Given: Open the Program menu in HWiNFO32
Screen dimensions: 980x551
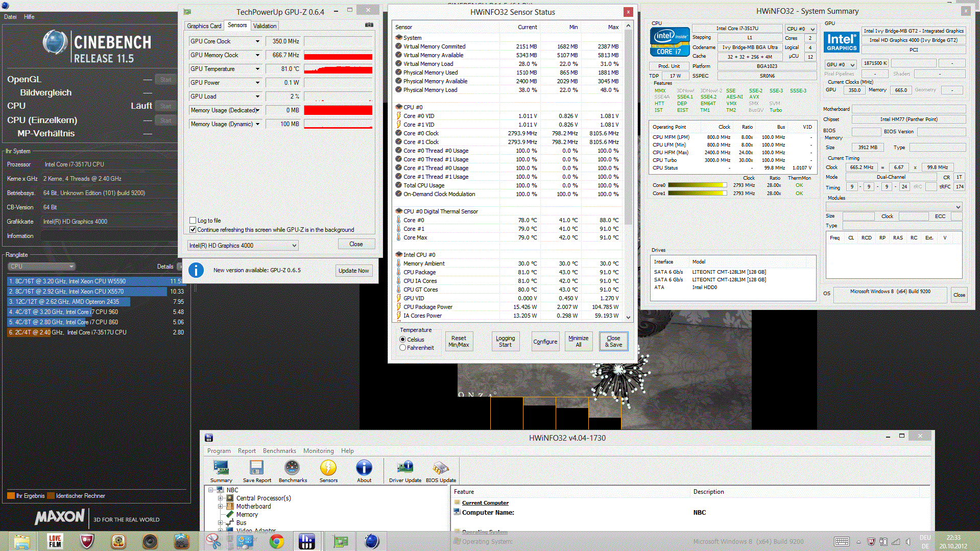Looking at the screenshot, I should click(x=219, y=451).
